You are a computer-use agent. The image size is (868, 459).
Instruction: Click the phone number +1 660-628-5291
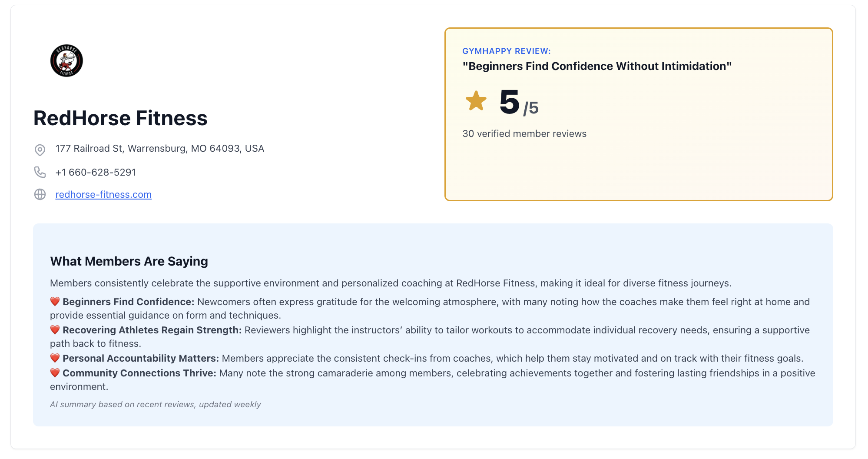pos(96,173)
